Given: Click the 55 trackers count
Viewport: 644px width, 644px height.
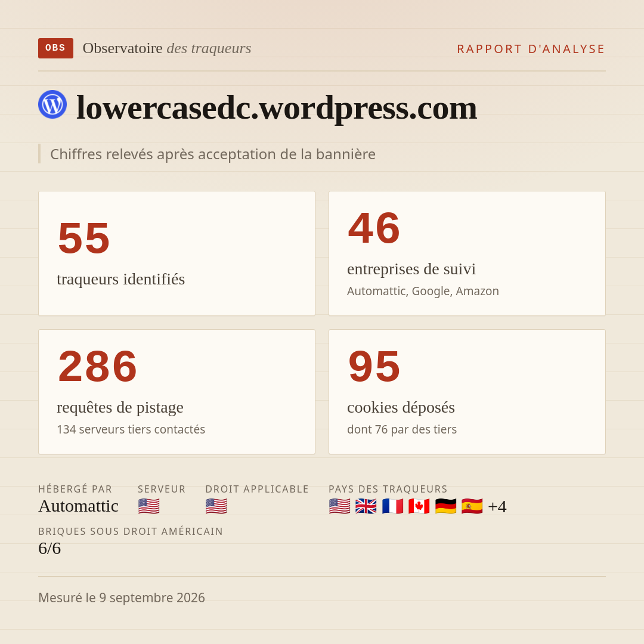Looking at the screenshot, I should tap(84, 238).
